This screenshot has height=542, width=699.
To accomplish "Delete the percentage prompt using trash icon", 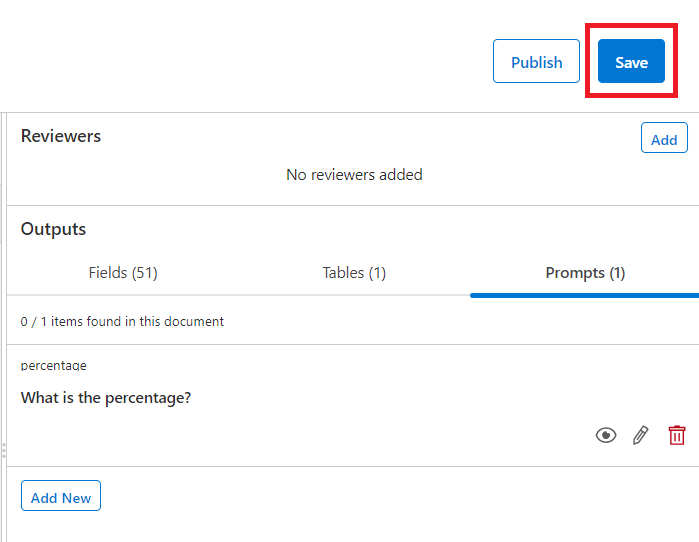I will tap(677, 435).
